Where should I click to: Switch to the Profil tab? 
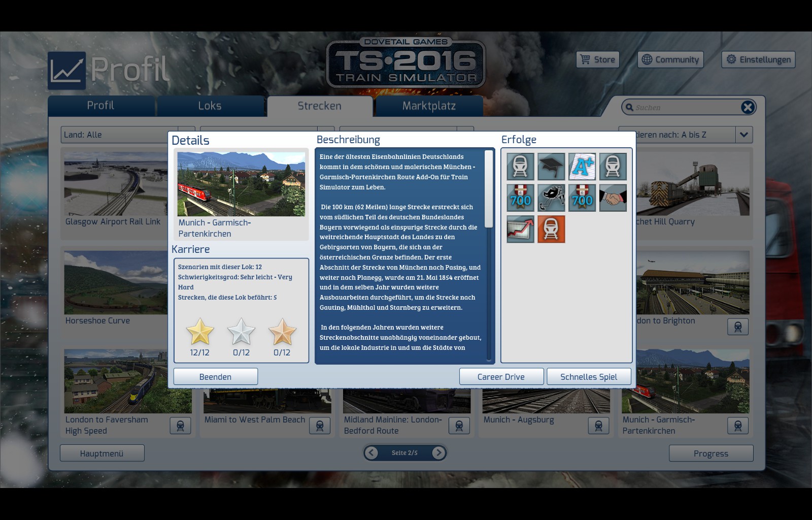100,106
